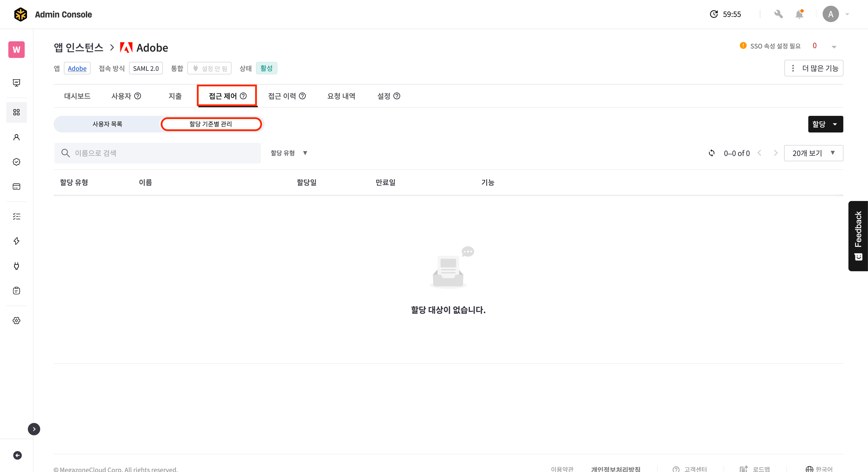The image size is (868, 472).
Task: Open the 할당 유형 filter dropdown
Action: [x=289, y=153]
